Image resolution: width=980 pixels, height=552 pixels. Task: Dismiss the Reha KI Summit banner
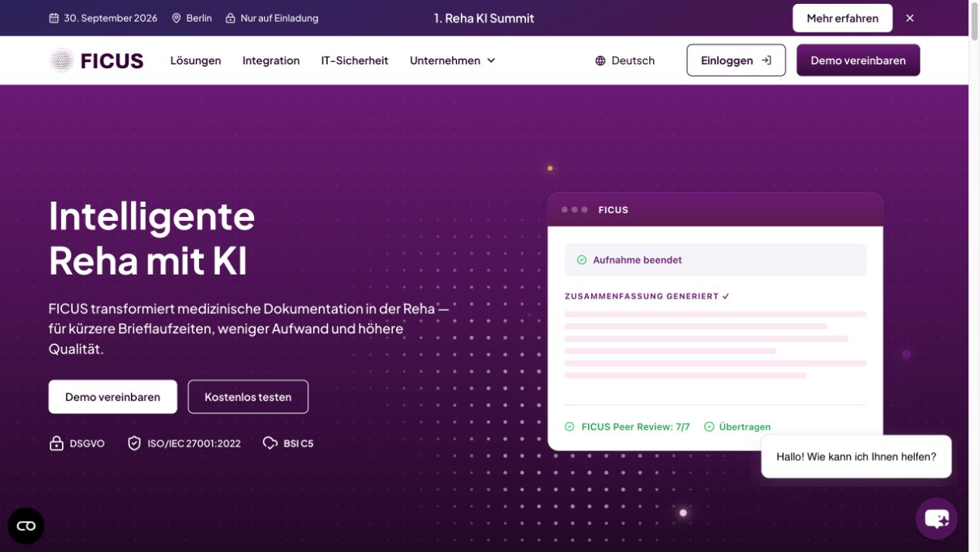click(910, 18)
